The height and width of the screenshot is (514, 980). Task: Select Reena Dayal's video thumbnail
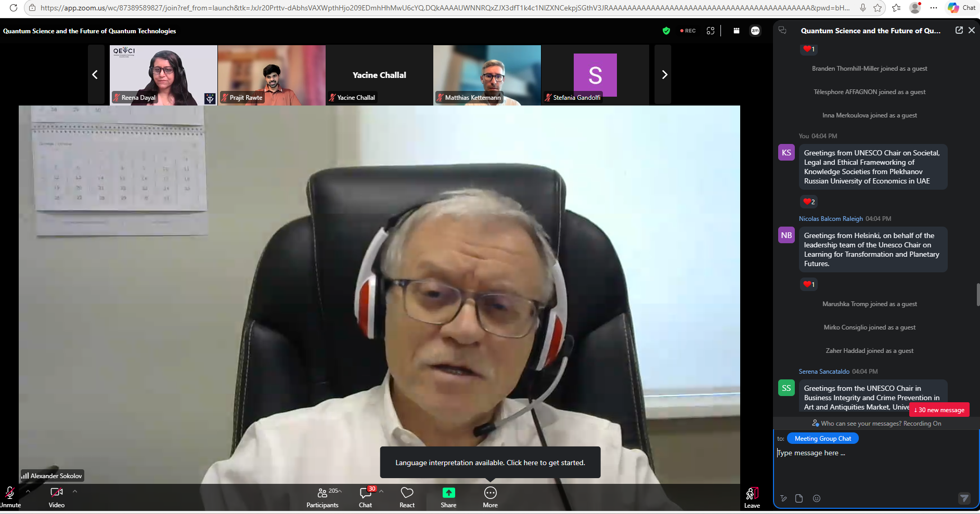pos(163,75)
